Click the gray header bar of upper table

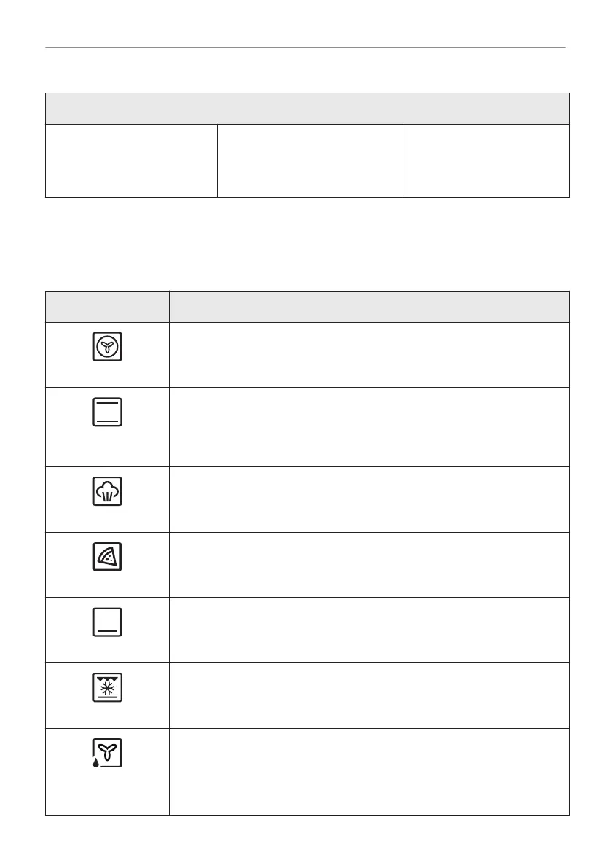pyautogui.click(x=307, y=109)
